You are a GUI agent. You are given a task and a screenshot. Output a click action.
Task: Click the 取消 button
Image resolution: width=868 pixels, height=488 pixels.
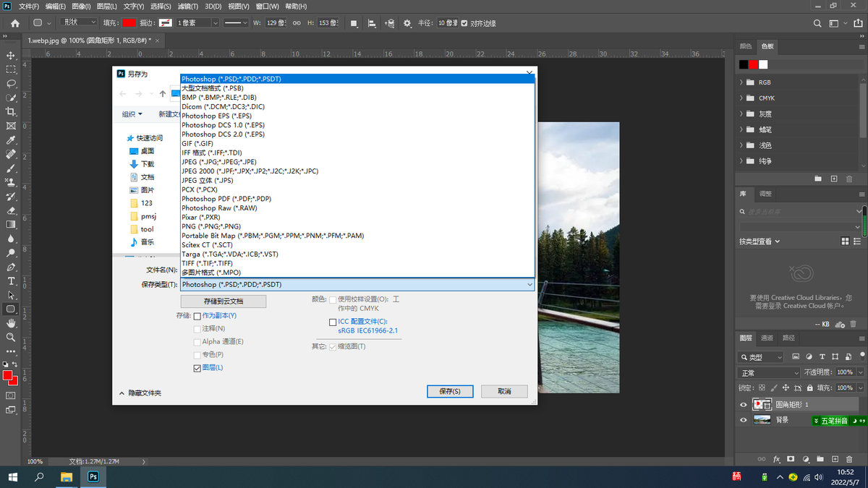tap(504, 391)
